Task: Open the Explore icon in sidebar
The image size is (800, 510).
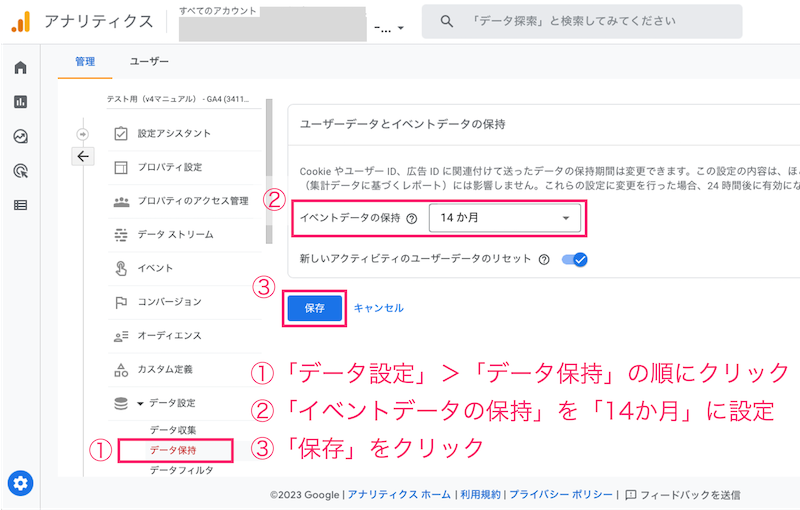Action: (x=20, y=136)
